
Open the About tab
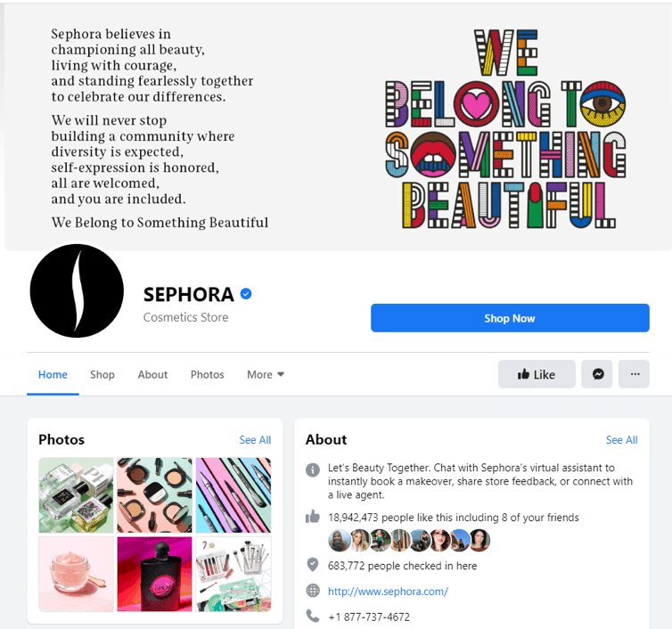pyautogui.click(x=152, y=374)
